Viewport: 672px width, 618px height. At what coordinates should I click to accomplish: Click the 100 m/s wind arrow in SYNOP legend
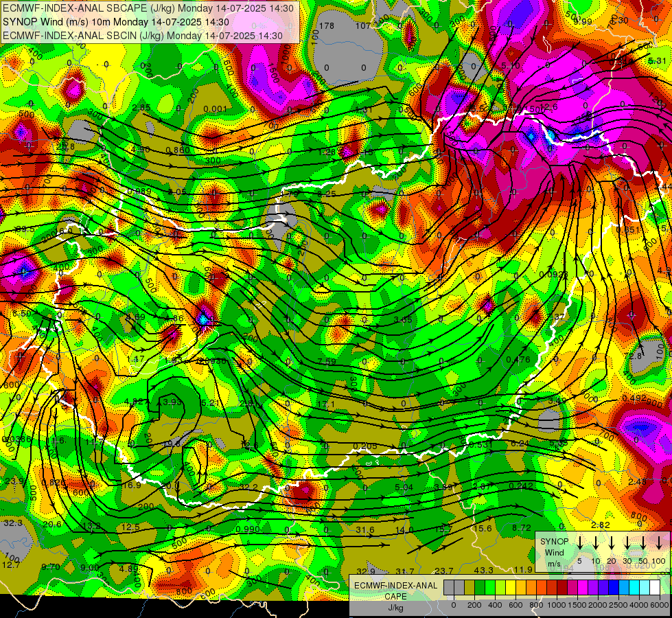tap(659, 542)
